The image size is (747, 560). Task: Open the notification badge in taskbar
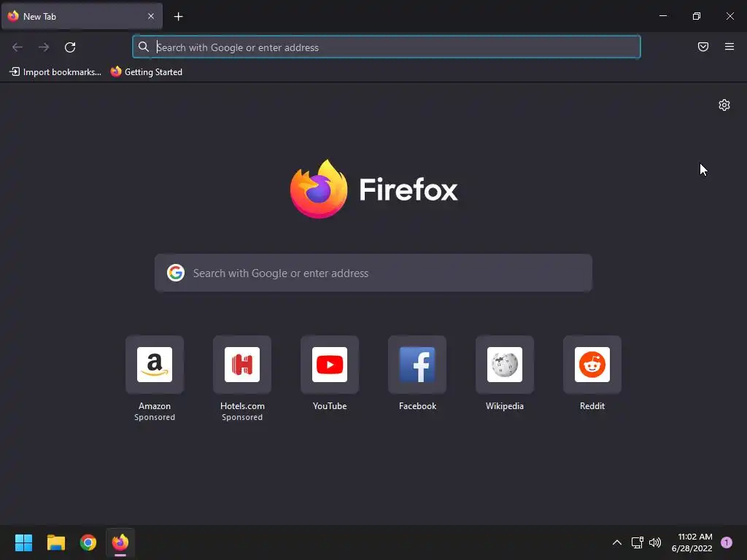click(x=727, y=542)
